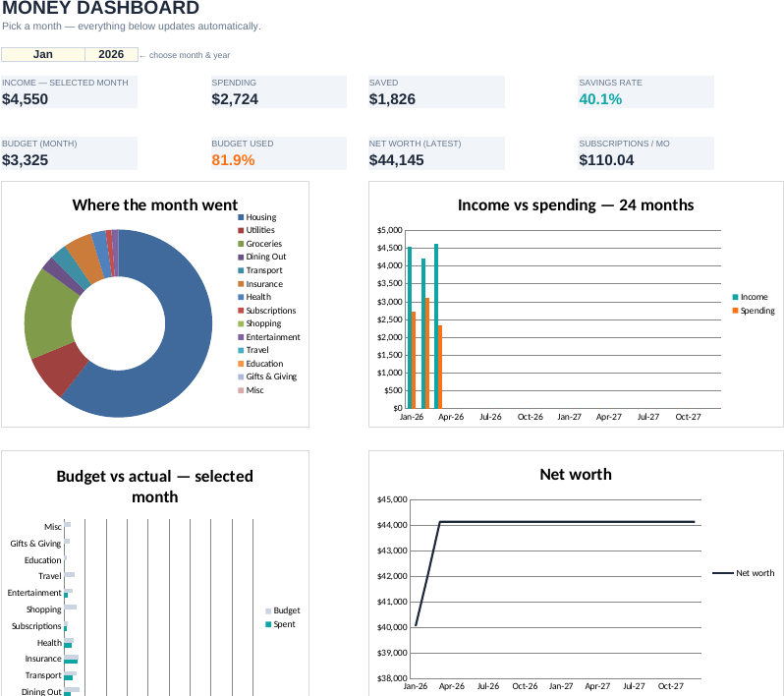Viewport: 784px width, 696px height.
Task: Click the spending value $2,724
Action: [x=235, y=99]
